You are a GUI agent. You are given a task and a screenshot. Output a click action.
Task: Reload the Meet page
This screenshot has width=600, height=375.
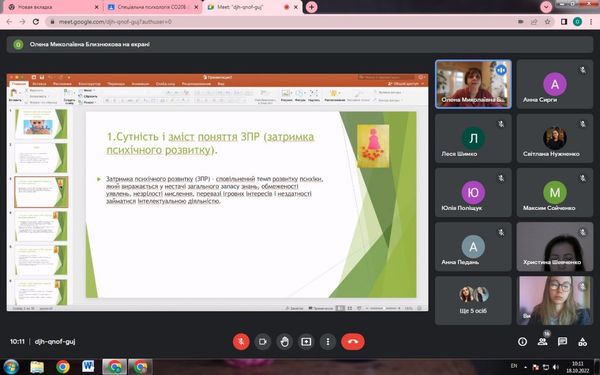36,22
